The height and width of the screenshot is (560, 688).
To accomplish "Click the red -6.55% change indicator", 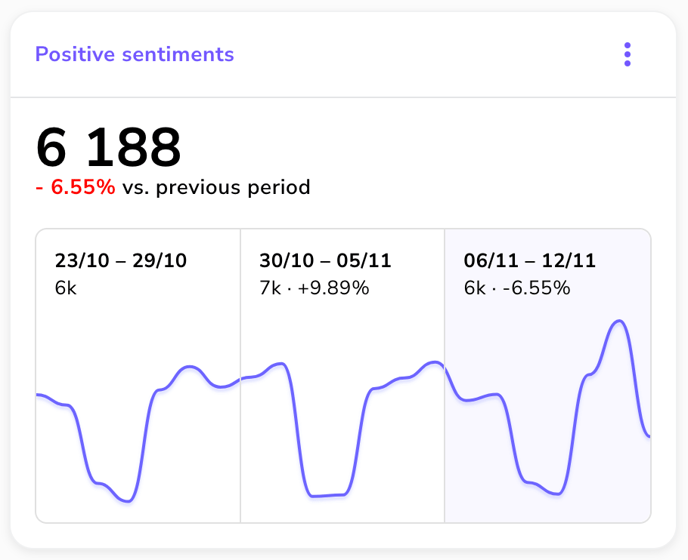I will click(75, 187).
